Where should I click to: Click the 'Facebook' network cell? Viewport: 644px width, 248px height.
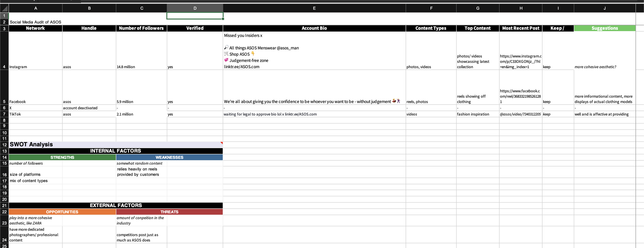pyautogui.click(x=36, y=87)
